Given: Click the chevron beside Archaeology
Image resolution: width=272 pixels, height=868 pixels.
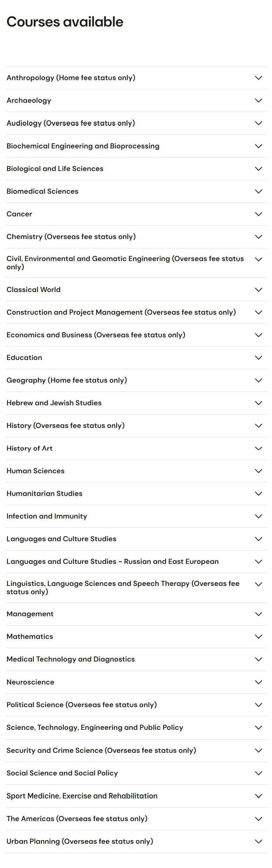Looking at the screenshot, I should click(x=259, y=101).
